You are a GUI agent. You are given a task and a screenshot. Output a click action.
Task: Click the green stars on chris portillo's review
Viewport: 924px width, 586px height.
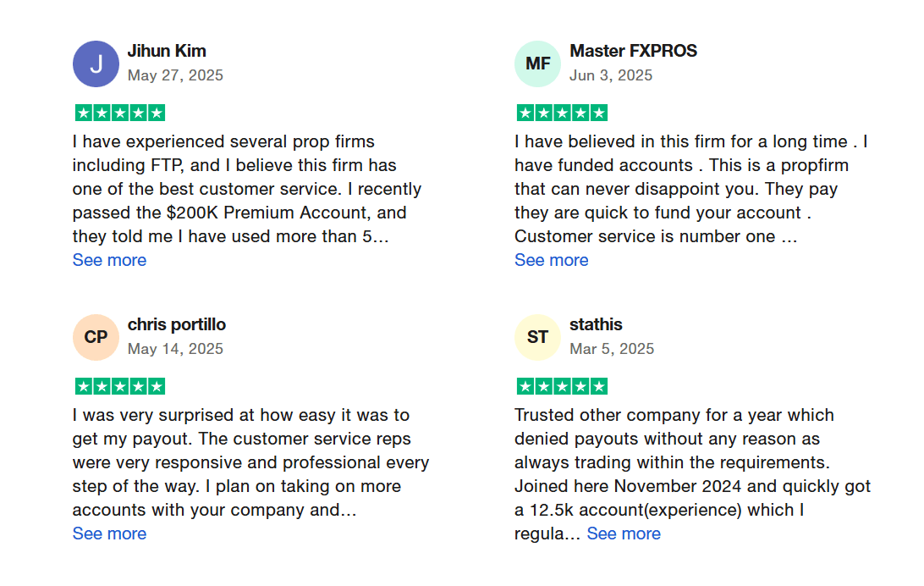click(x=120, y=386)
